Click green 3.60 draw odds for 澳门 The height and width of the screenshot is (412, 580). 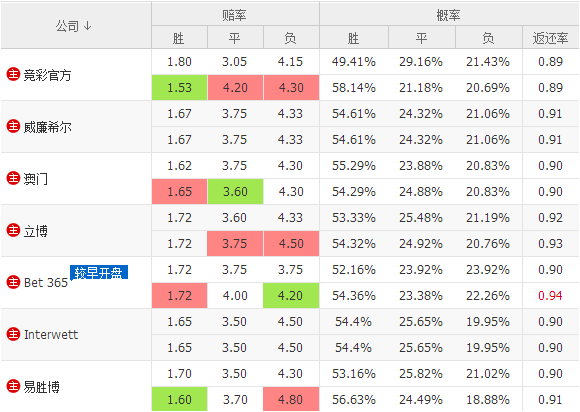click(x=235, y=192)
